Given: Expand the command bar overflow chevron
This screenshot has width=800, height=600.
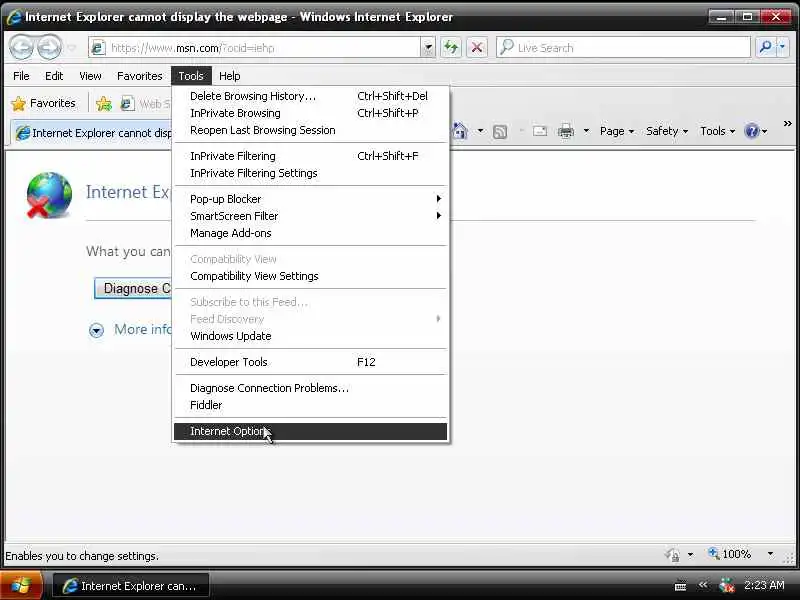Looking at the screenshot, I should point(787,123).
